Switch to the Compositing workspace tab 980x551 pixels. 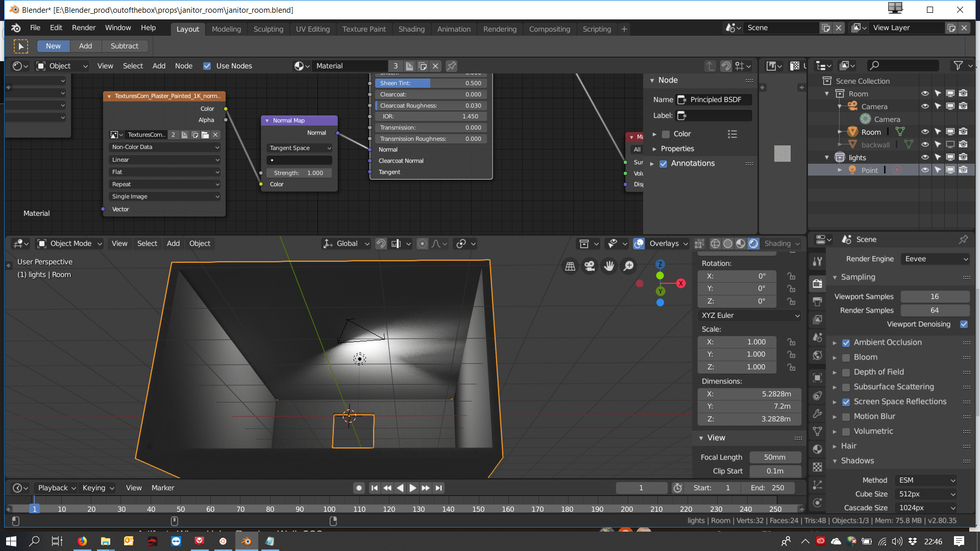point(549,29)
